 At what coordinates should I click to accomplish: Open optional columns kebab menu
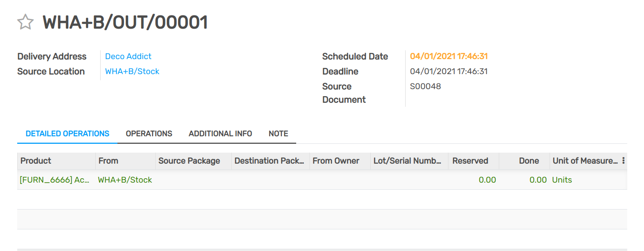[623, 161]
